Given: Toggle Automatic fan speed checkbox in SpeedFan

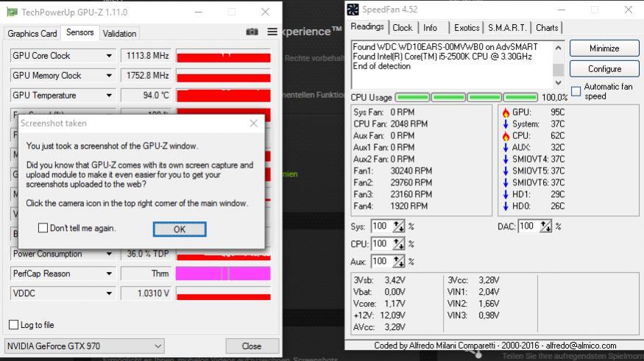Looking at the screenshot, I should 576,91.
